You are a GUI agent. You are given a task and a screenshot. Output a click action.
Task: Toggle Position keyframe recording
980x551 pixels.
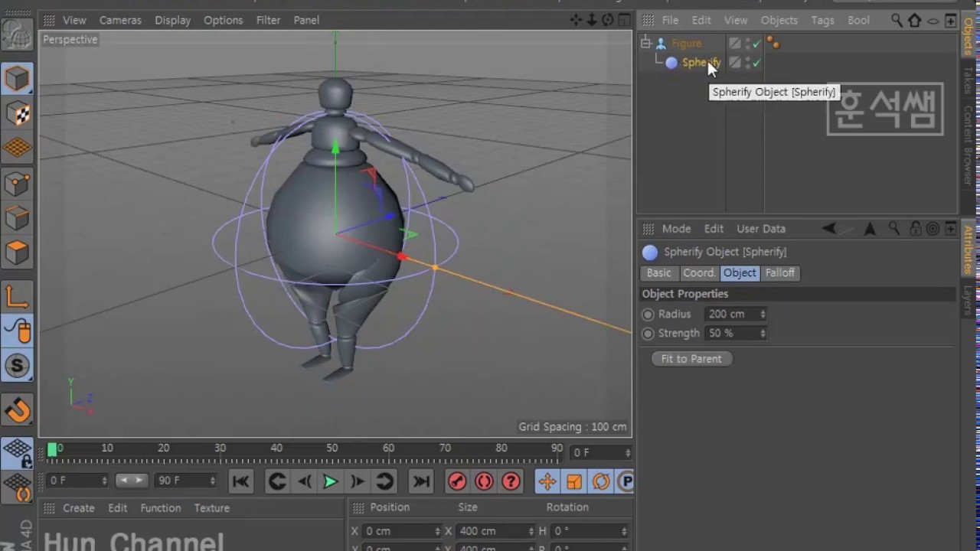547,481
